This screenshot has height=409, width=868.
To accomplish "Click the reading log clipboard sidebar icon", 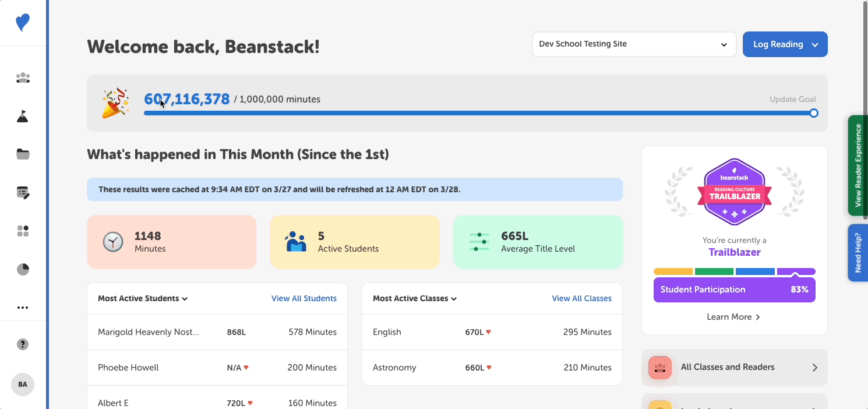I will coord(23,192).
